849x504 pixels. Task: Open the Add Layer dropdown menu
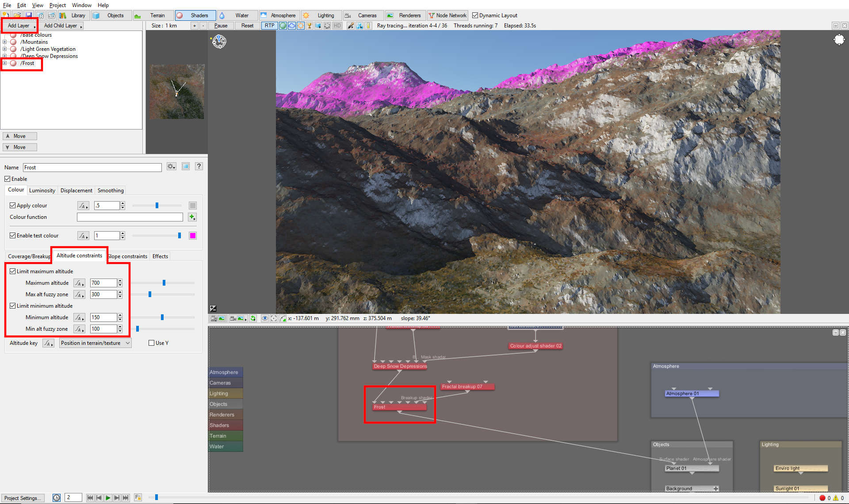click(20, 26)
